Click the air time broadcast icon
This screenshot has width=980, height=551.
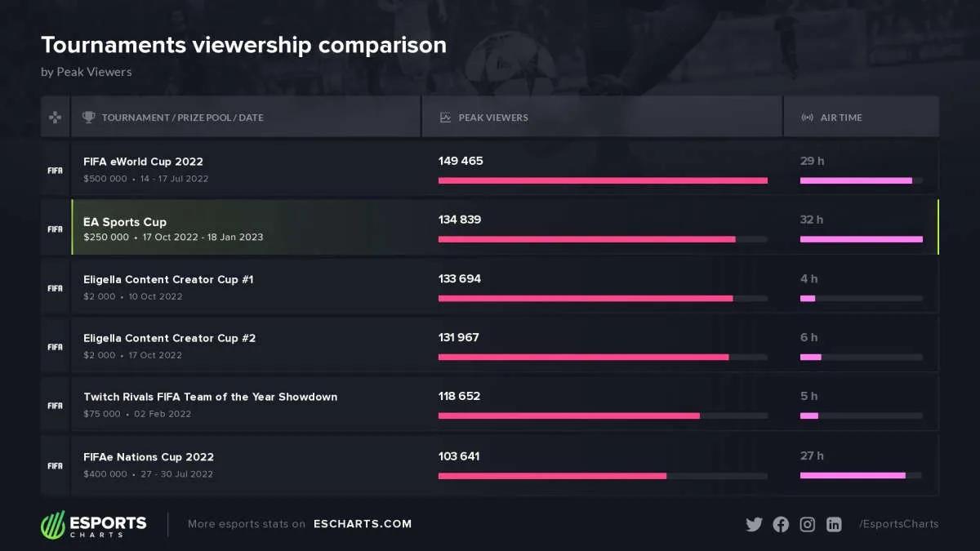click(x=807, y=118)
